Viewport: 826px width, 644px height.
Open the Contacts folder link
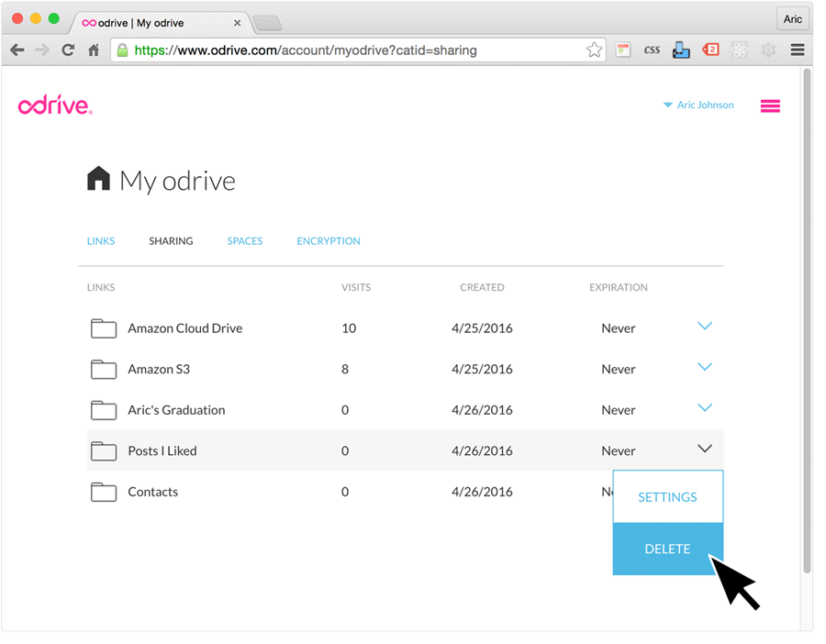tap(152, 492)
